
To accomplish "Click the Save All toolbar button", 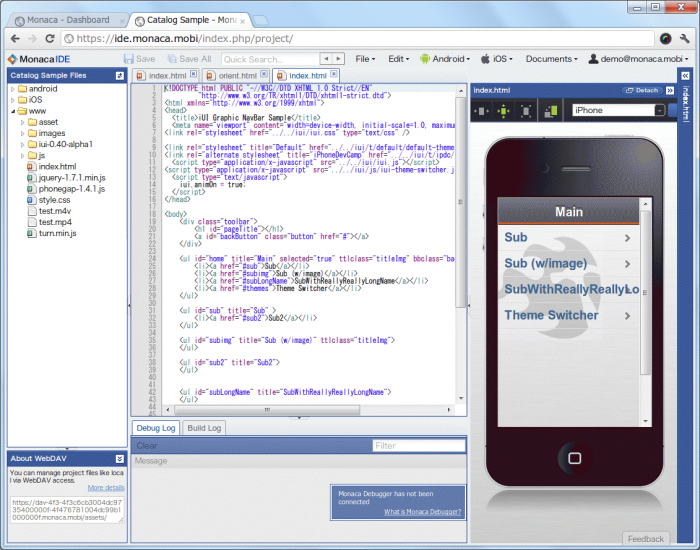I will coord(188,59).
